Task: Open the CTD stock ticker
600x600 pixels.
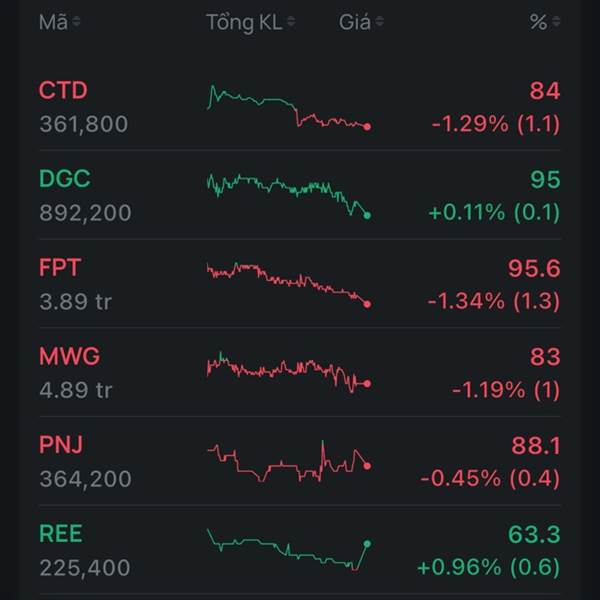Action: 63,91
